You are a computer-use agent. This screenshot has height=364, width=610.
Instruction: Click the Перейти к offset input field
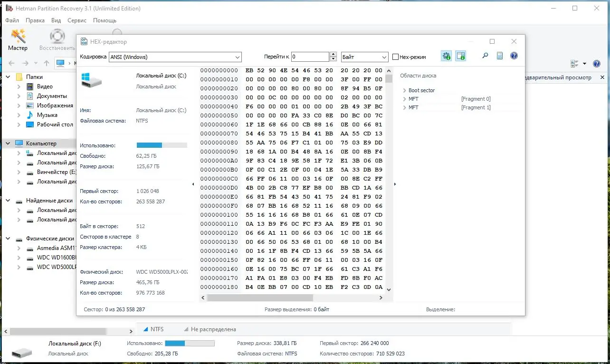click(310, 57)
